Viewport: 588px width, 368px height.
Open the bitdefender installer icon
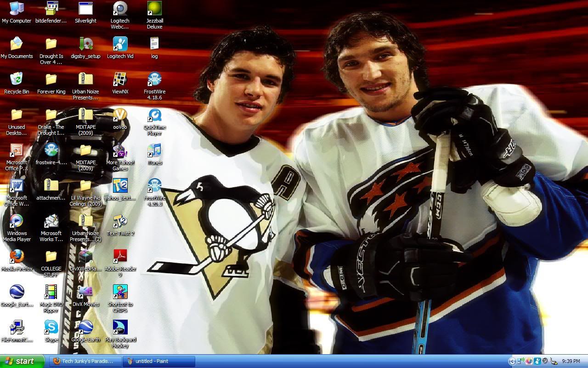click(x=51, y=13)
